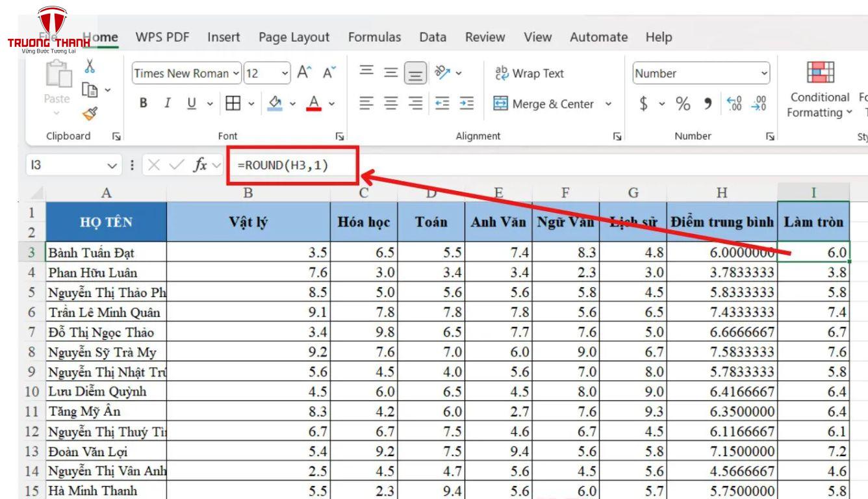The height and width of the screenshot is (499, 868).
Task: Open the Number dialog launcher
Action: (x=769, y=136)
